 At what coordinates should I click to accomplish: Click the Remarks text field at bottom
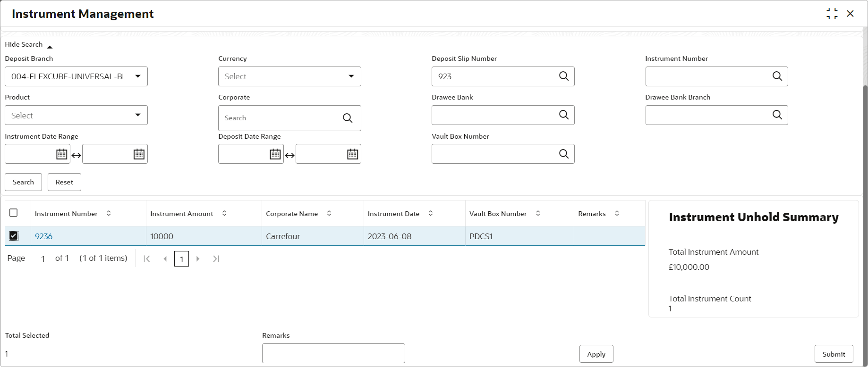(x=333, y=353)
